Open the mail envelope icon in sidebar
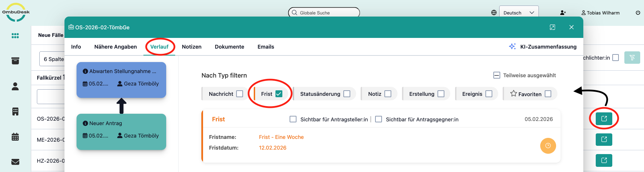This screenshot has height=172, width=644. [x=15, y=162]
